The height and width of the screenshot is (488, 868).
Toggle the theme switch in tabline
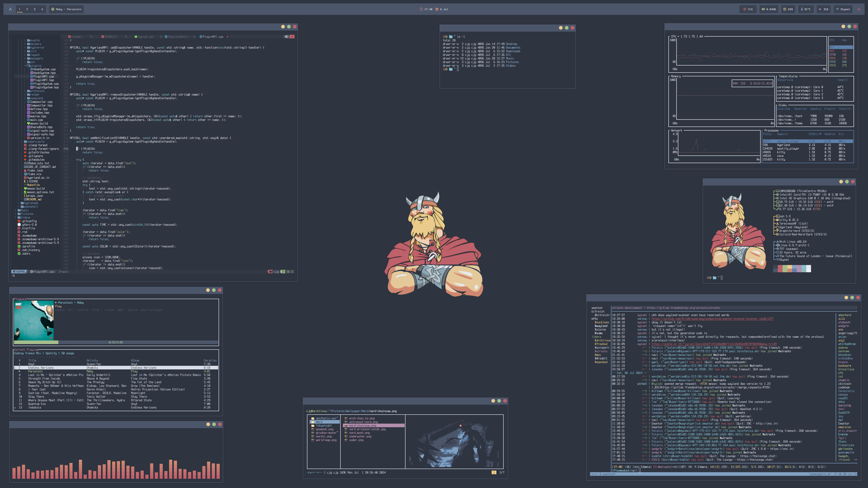286,37
